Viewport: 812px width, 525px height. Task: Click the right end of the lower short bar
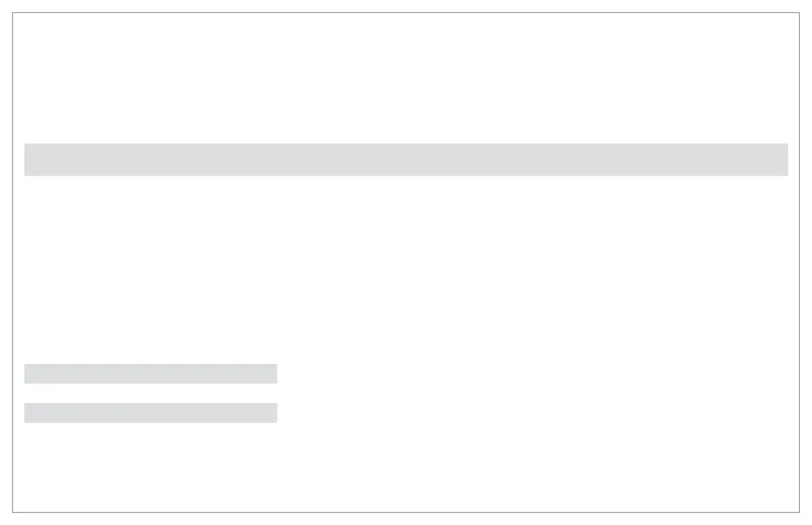point(272,412)
